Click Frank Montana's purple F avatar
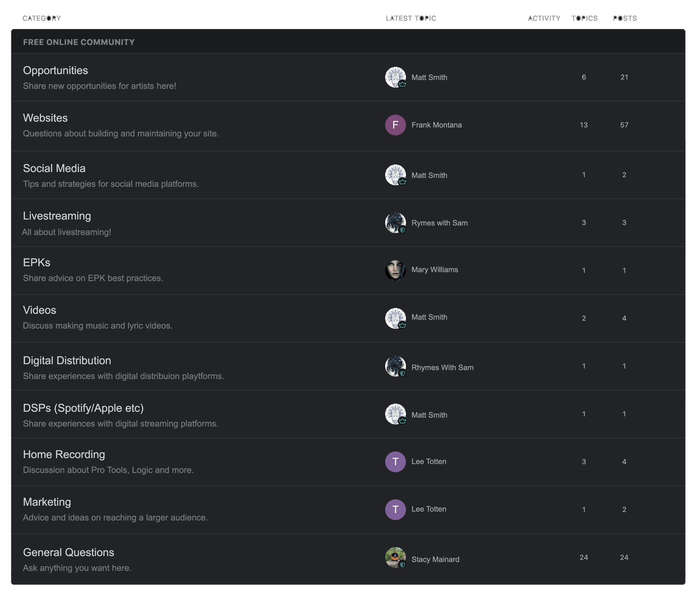The width and height of the screenshot is (700, 601). click(x=395, y=125)
